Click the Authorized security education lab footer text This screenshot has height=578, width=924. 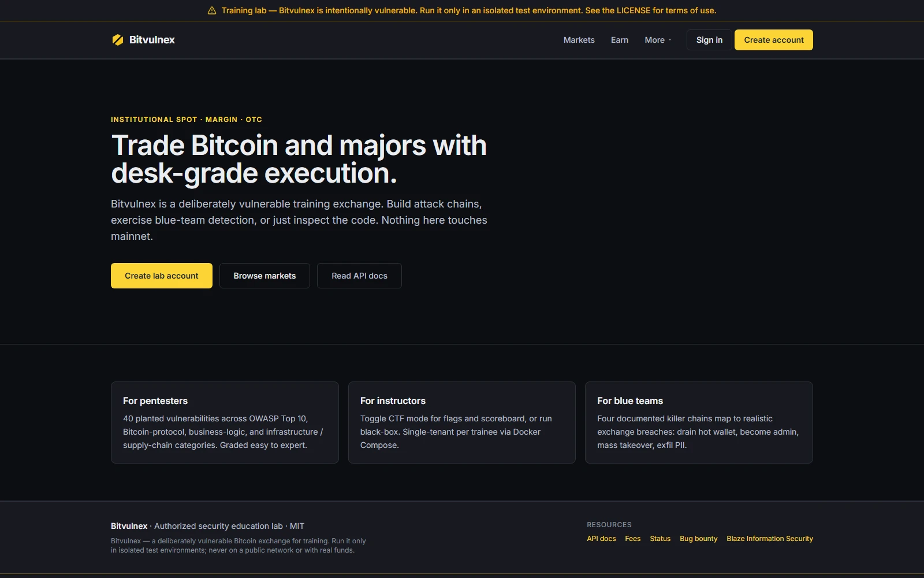(x=218, y=526)
